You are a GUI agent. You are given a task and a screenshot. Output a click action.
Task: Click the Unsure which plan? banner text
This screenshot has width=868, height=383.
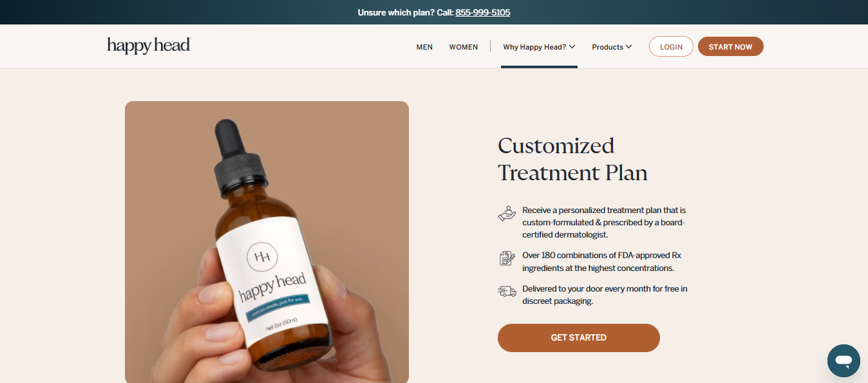[404, 12]
